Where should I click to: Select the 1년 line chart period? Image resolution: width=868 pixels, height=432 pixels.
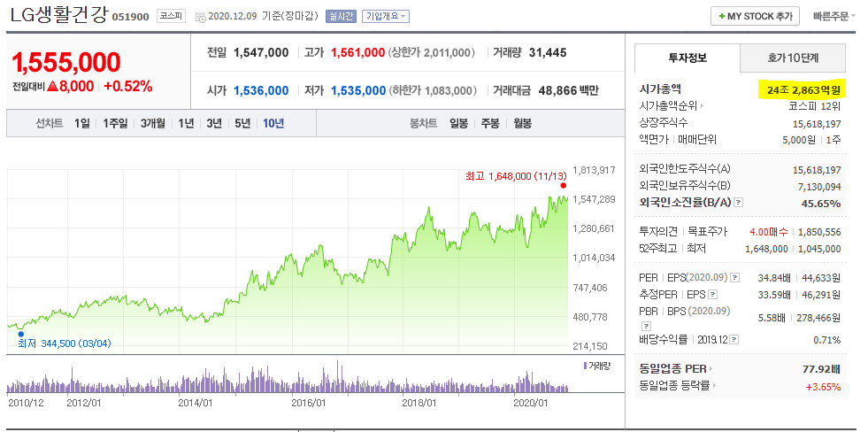click(x=186, y=124)
